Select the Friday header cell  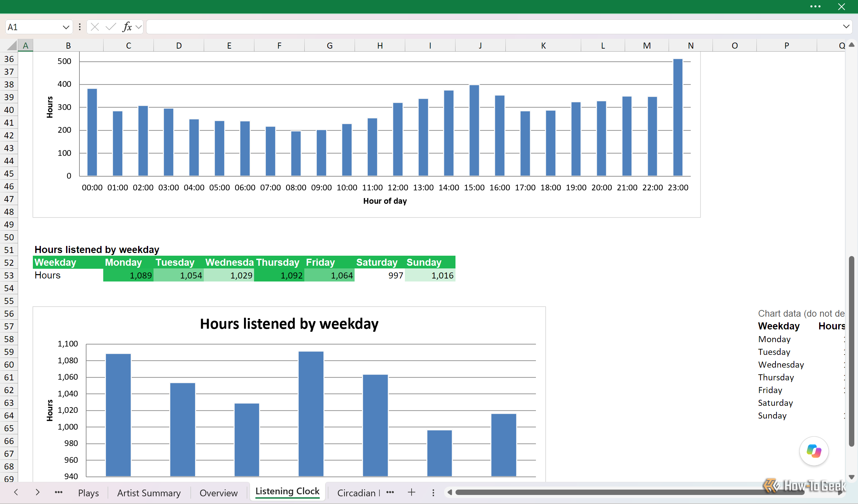(329, 263)
